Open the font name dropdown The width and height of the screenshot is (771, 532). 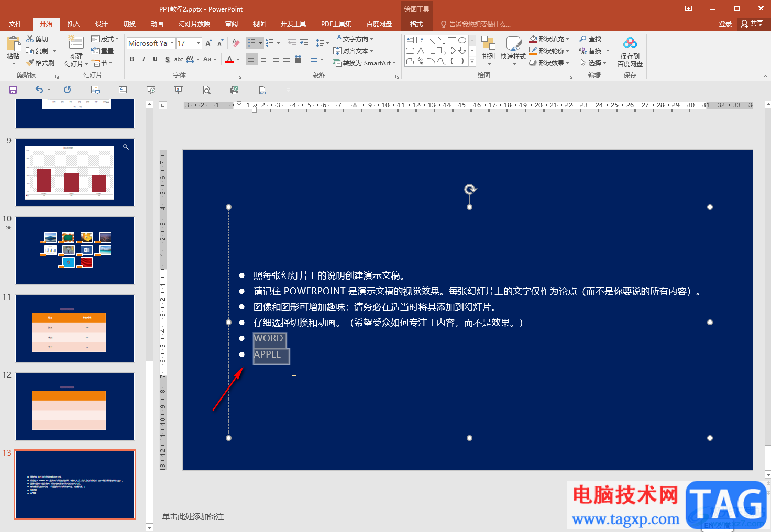tap(172, 43)
